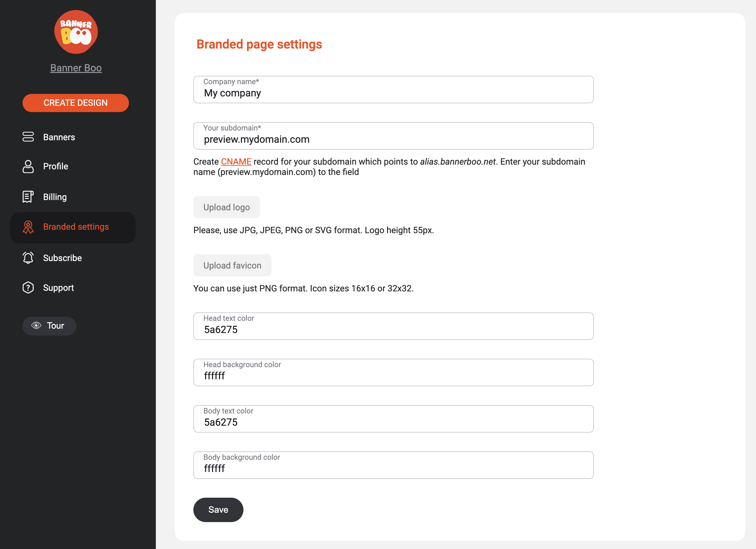Click the Upload logo button
The image size is (756, 549).
[227, 207]
